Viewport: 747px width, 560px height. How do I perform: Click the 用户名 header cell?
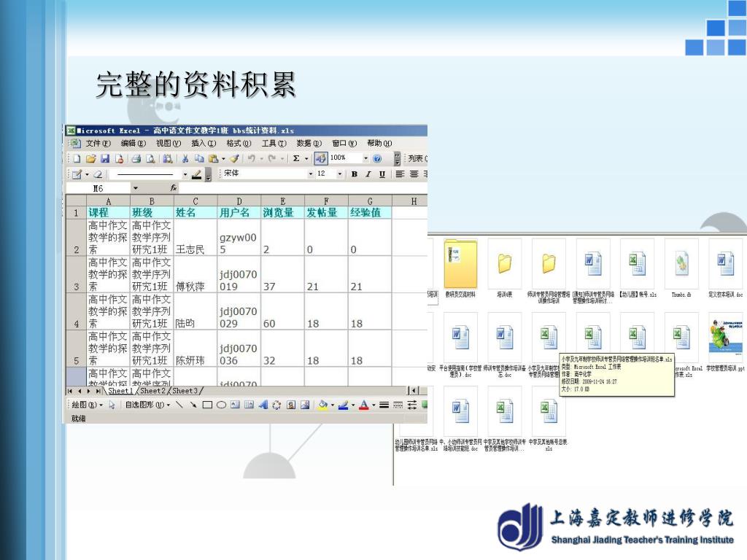pos(239,212)
